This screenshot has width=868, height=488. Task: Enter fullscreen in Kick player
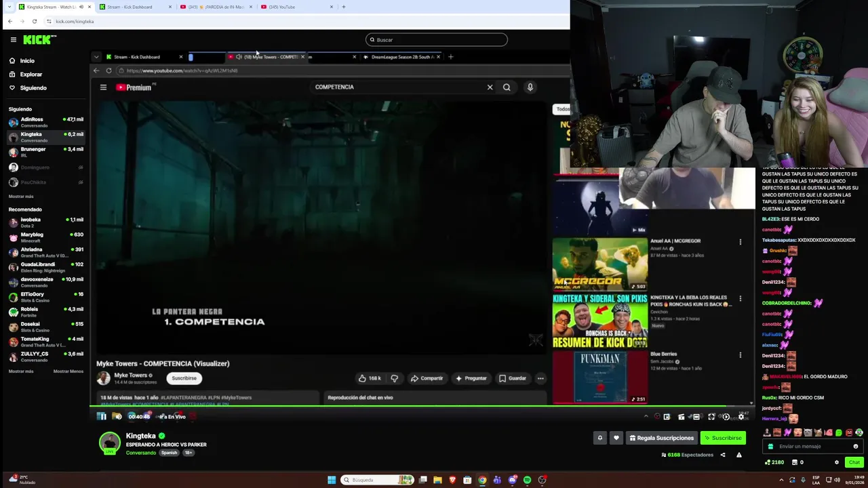(711, 417)
